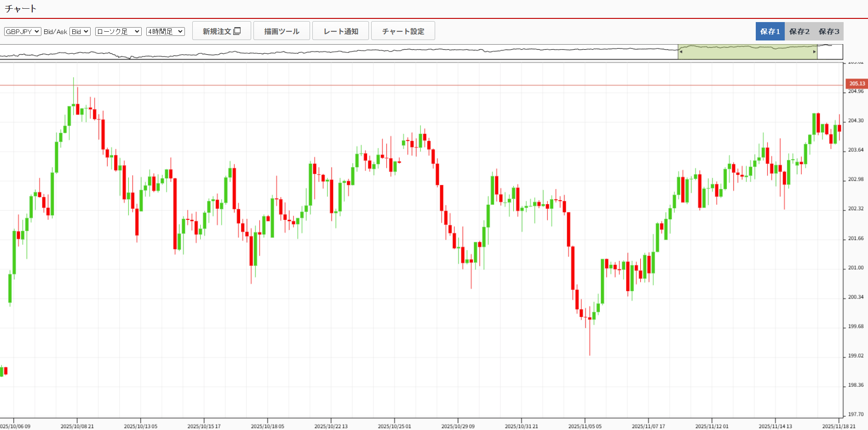Click the navigator's left range handle arrow

point(681,52)
